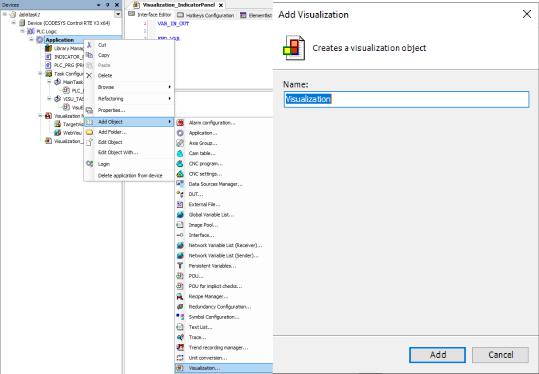
Task: Click the Cancel button in dialog
Action: [x=500, y=355]
